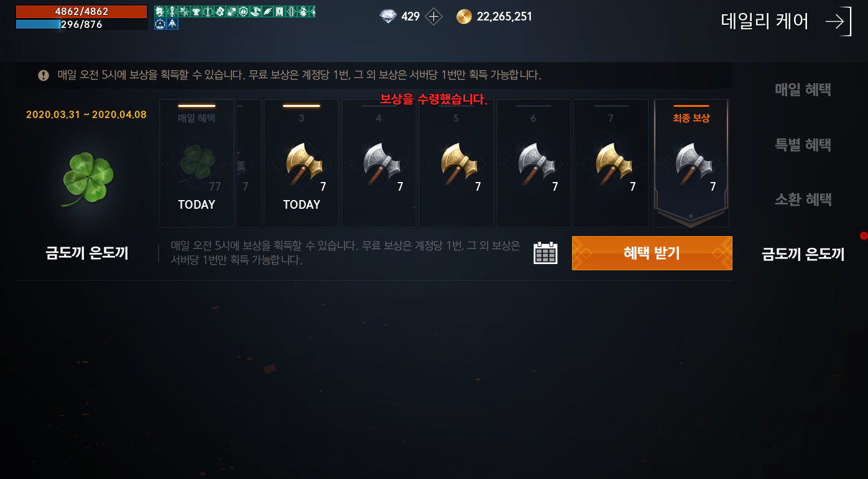Open the 금도끼 은도끼 side tab

(x=803, y=253)
